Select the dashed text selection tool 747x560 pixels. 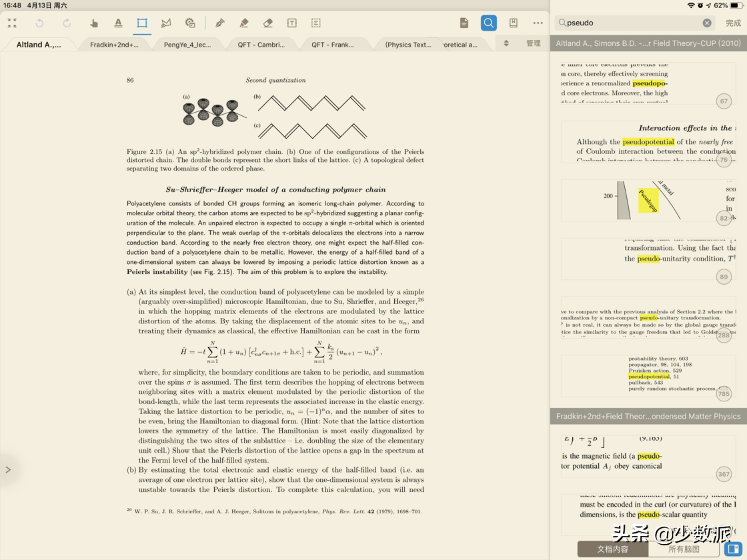click(316, 23)
